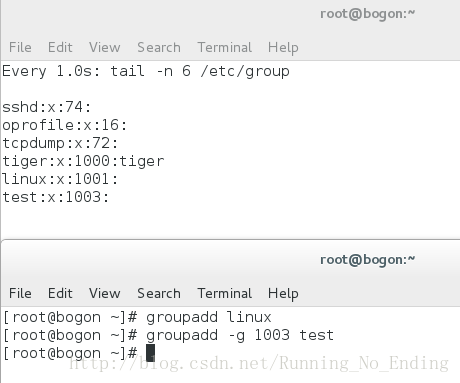The image size is (460, 383).
Task: Open the File menu in bottom terminal
Action: 20,293
